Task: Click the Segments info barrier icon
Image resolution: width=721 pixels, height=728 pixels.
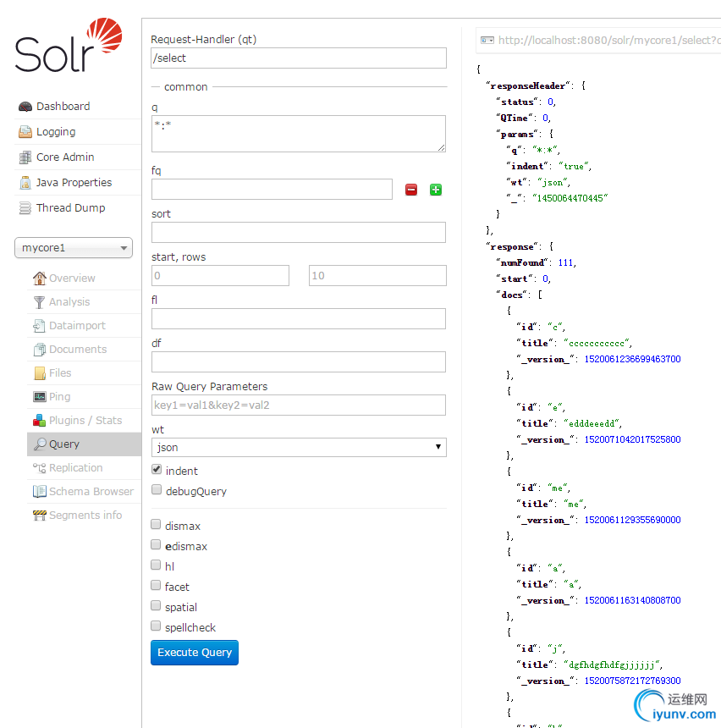Action: point(40,516)
